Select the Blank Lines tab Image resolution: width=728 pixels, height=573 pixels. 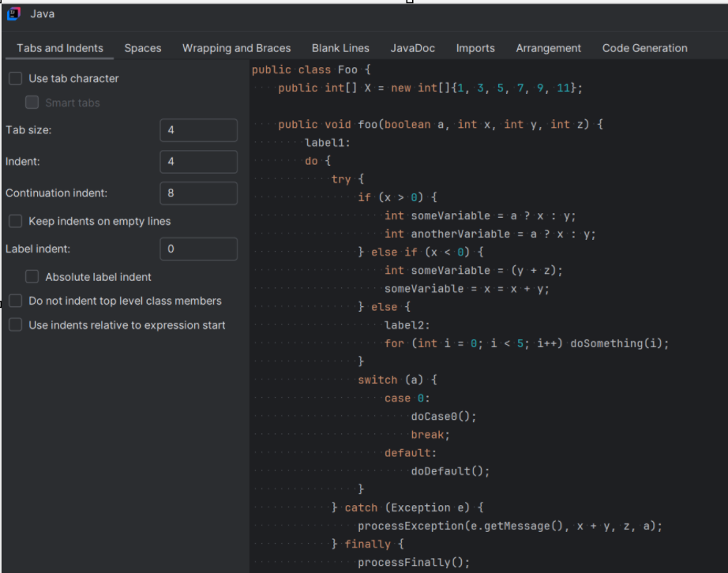340,48
